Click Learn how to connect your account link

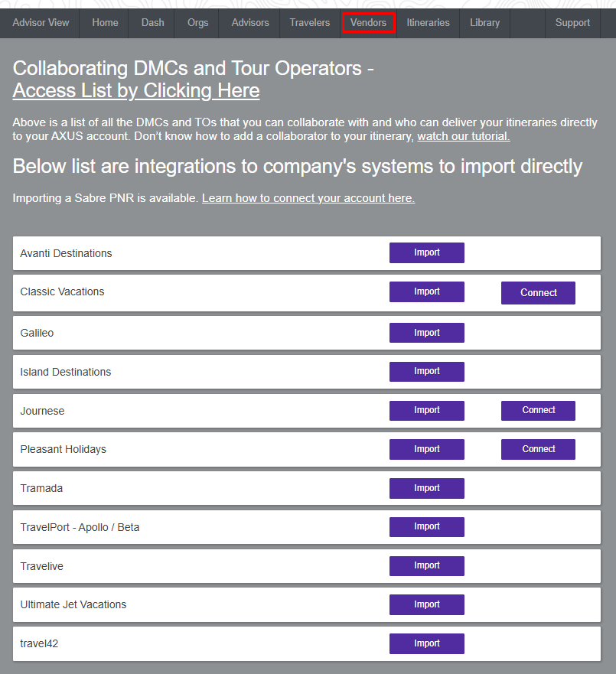click(x=308, y=198)
